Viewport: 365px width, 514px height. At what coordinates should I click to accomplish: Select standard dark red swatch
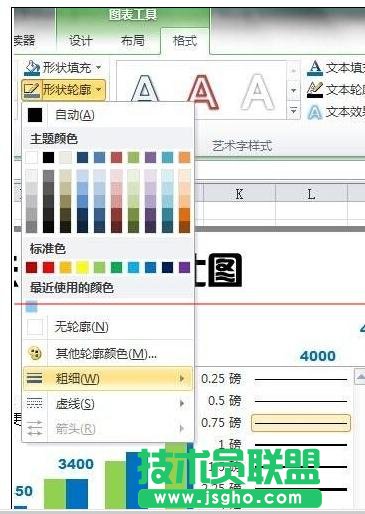[x=32, y=267]
